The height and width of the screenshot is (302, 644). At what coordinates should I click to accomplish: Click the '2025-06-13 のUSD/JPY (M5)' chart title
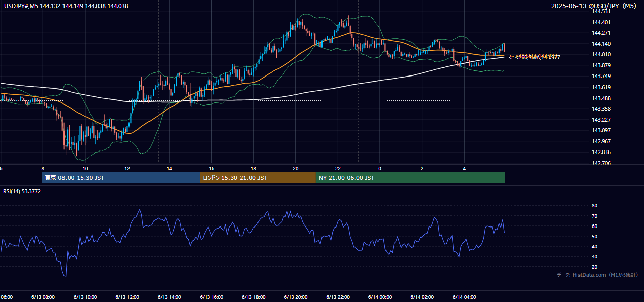595,6
